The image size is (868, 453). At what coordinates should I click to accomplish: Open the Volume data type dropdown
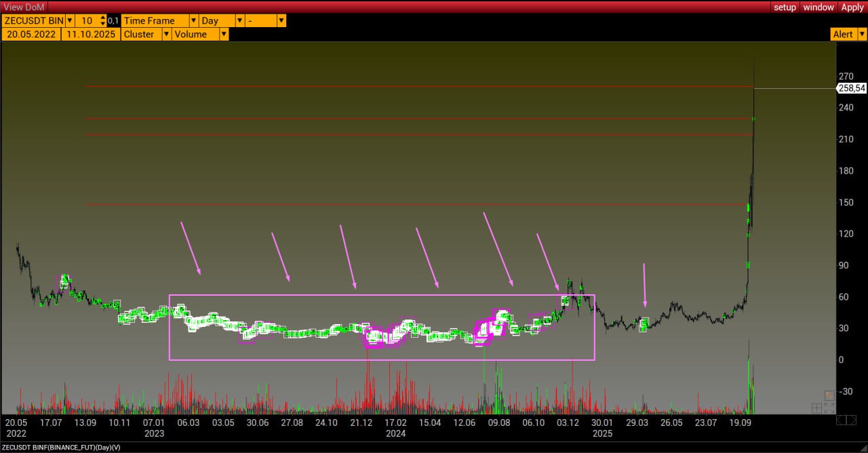223,34
